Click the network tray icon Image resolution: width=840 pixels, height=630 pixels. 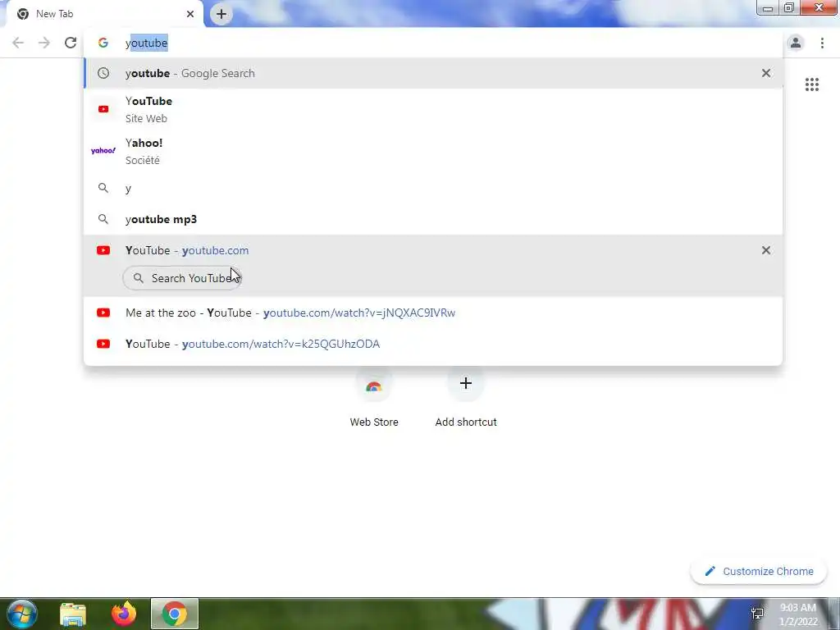click(757, 614)
